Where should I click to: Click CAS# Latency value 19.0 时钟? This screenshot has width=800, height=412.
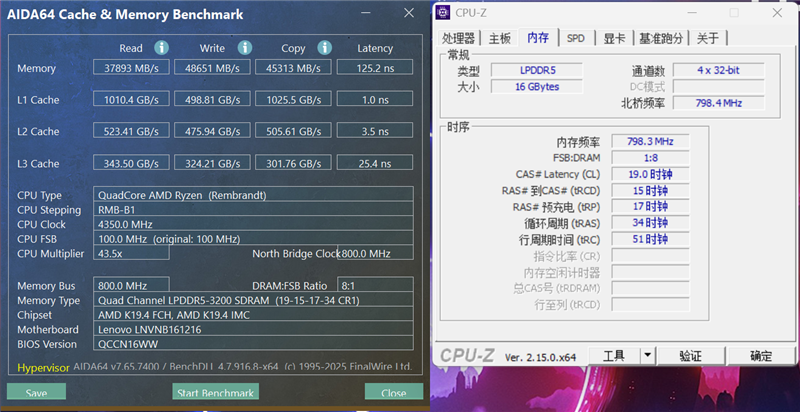(650, 173)
